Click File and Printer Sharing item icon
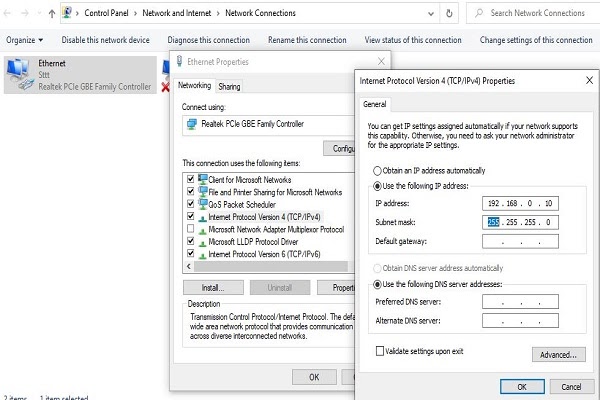The width and height of the screenshot is (600, 400). tap(202, 191)
